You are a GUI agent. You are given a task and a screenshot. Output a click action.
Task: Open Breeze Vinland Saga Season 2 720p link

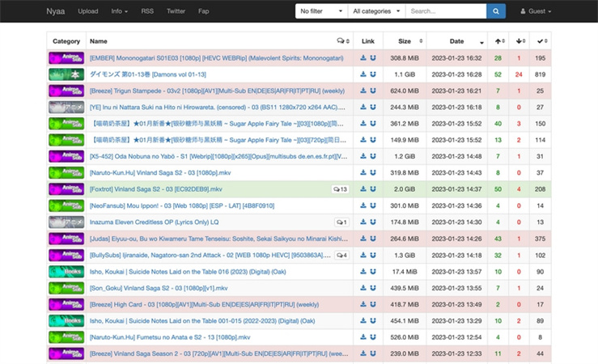(x=219, y=353)
